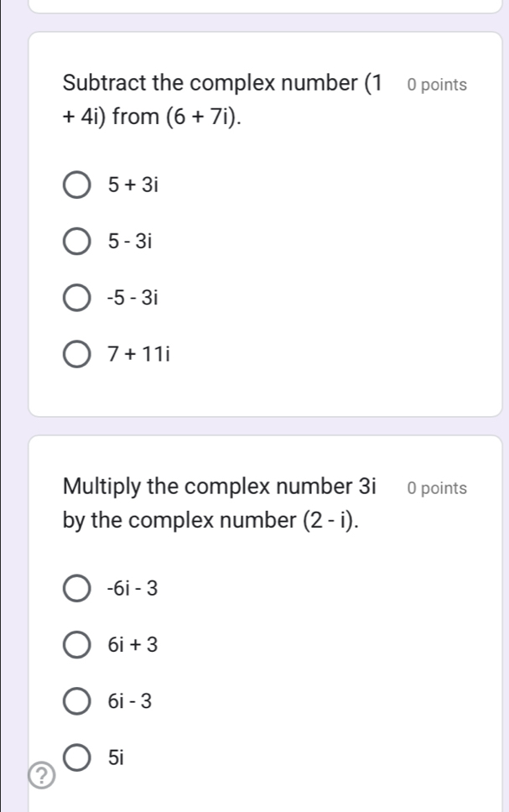This screenshot has width=509, height=812.
Task: Click the radio circle beside 5 + 3i
Action: click(76, 185)
